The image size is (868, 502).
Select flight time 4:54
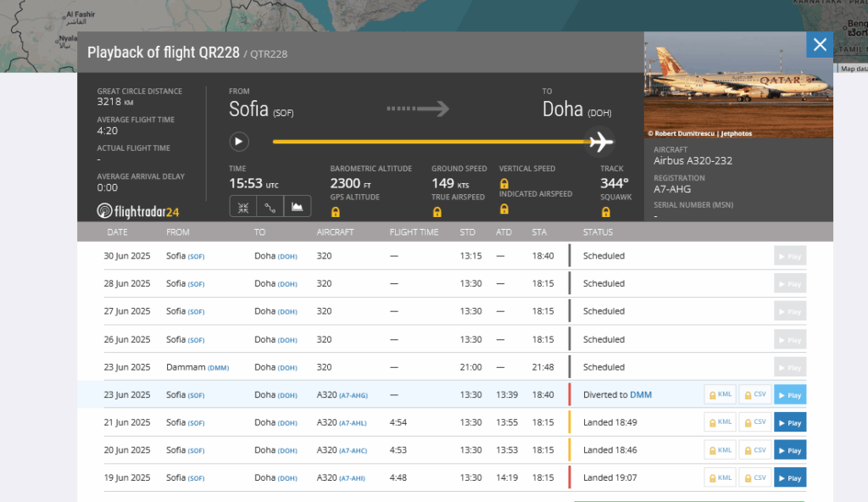pyautogui.click(x=398, y=422)
